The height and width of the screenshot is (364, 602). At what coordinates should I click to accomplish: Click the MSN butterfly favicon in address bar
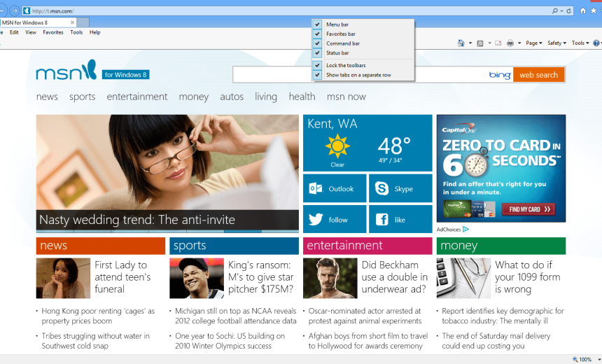tap(27, 10)
